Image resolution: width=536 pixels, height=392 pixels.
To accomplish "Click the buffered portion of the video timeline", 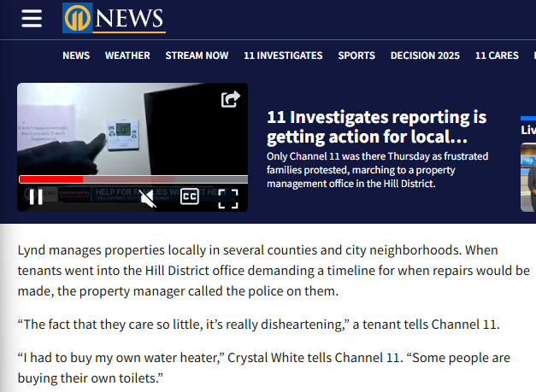I will [x=129, y=179].
